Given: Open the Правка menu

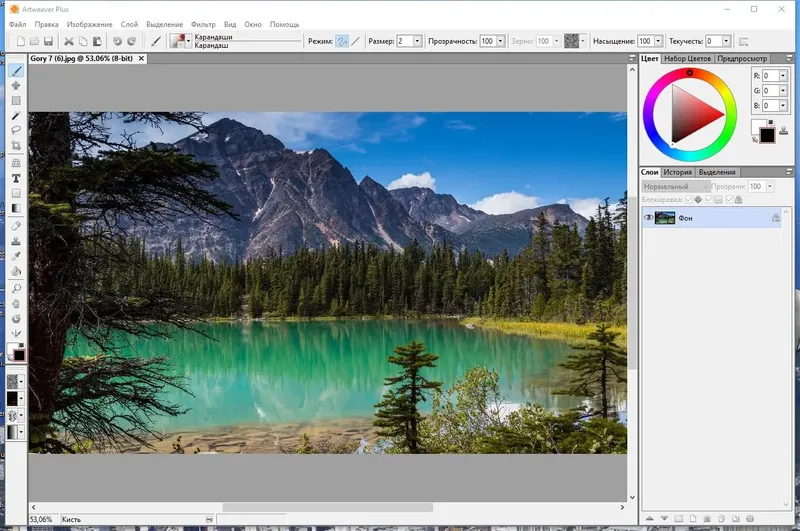Looking at the screenshot, I should point(46,24).
